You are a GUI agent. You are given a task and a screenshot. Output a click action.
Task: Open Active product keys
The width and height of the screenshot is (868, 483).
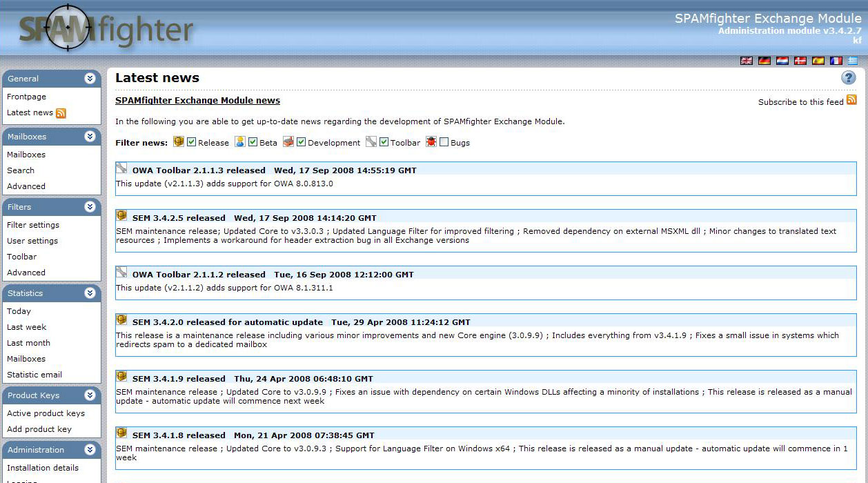[x=46, y=413]
